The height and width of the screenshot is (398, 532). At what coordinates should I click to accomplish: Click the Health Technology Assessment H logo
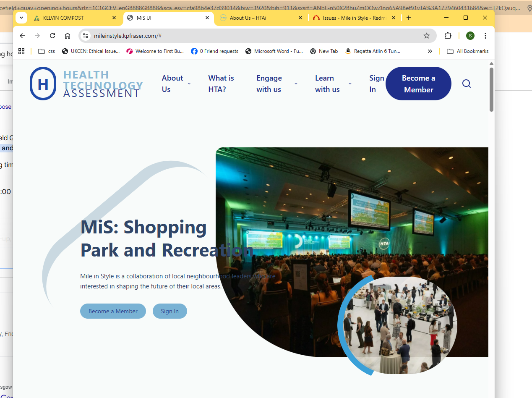click(x=43, y=84)
